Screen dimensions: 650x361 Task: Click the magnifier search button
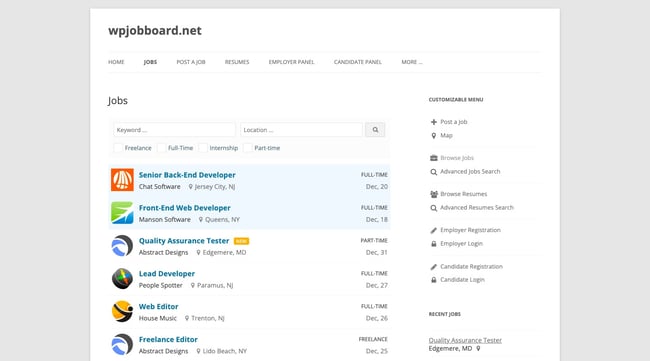coord(375,130)
